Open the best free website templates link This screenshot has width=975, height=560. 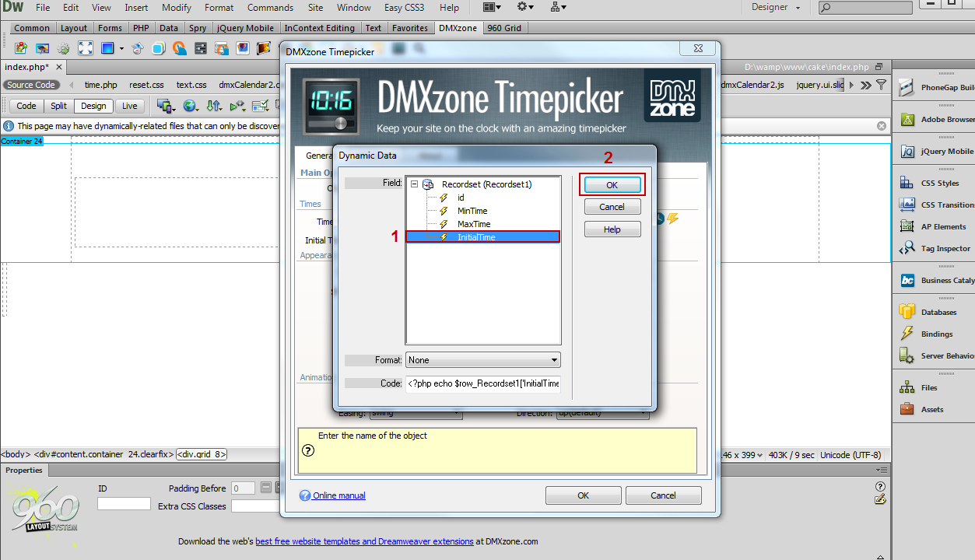click(x=364, y=541)
